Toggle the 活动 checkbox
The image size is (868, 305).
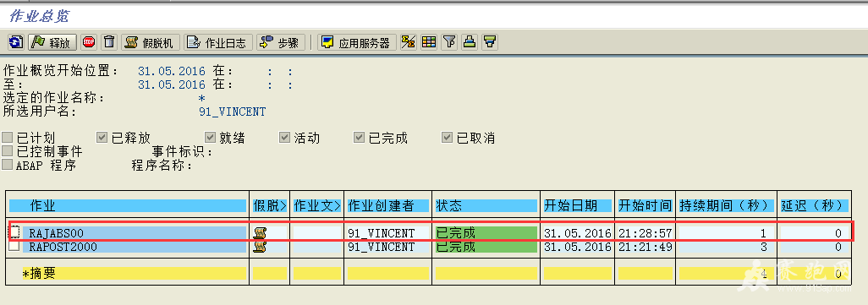pyautogui.click(x=284, y=137)
